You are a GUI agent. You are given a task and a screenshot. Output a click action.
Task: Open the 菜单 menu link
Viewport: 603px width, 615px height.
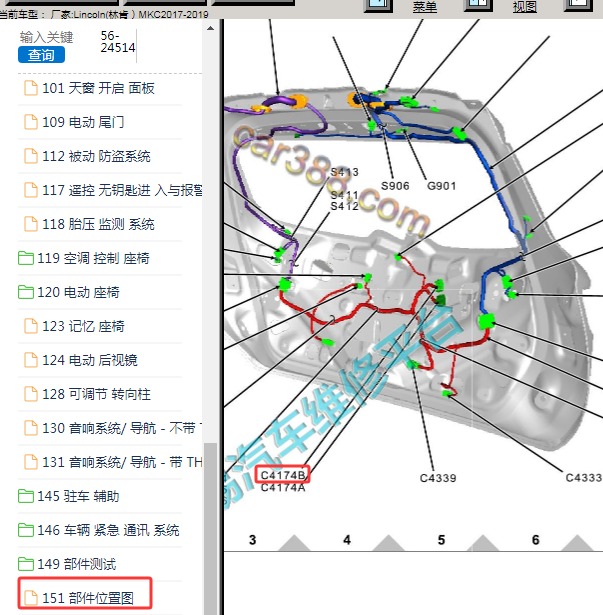pyautogui.click(x=425, y=6)
